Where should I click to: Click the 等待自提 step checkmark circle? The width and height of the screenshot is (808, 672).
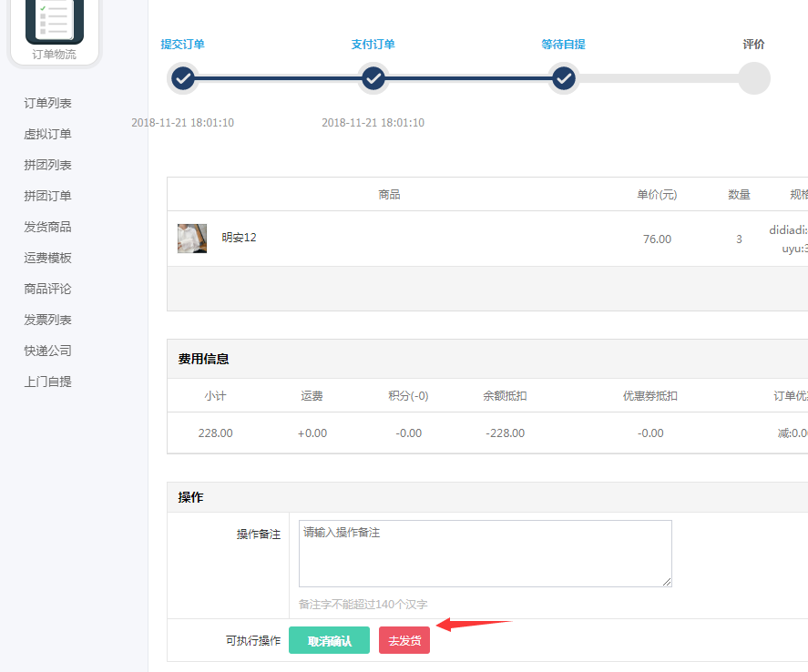[x=564, y=79]
